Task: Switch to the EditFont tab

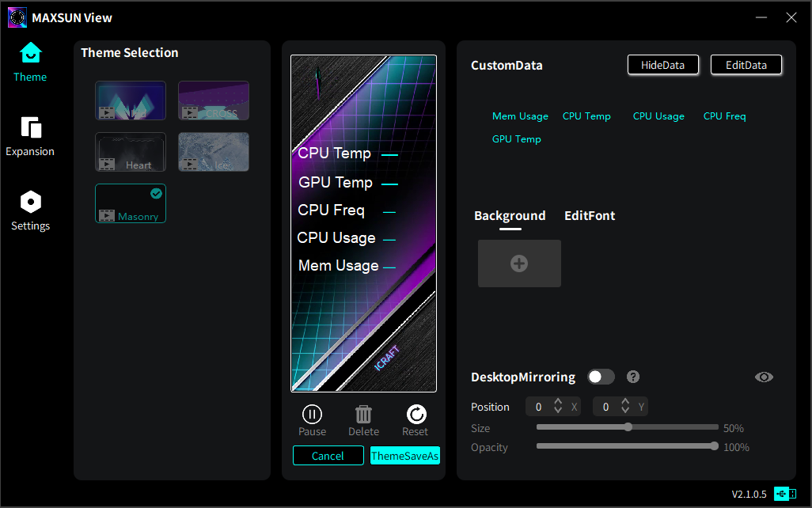Action: click(x=590, y=215)
